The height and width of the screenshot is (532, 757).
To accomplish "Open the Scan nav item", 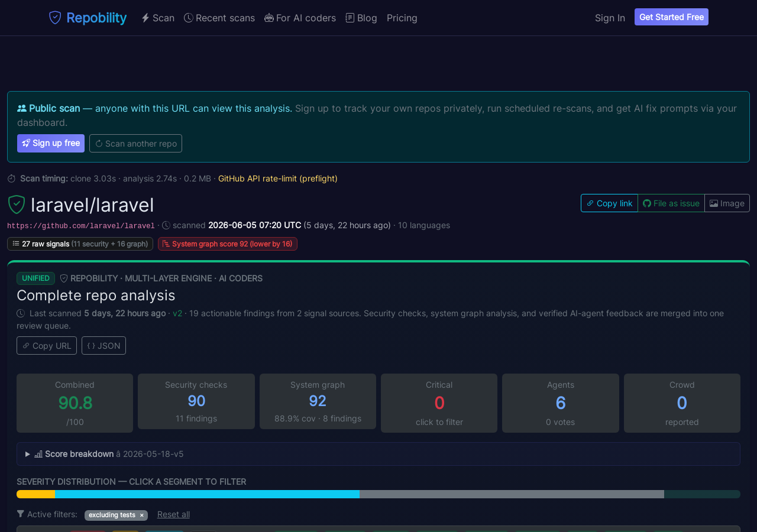I will point(158,18).
